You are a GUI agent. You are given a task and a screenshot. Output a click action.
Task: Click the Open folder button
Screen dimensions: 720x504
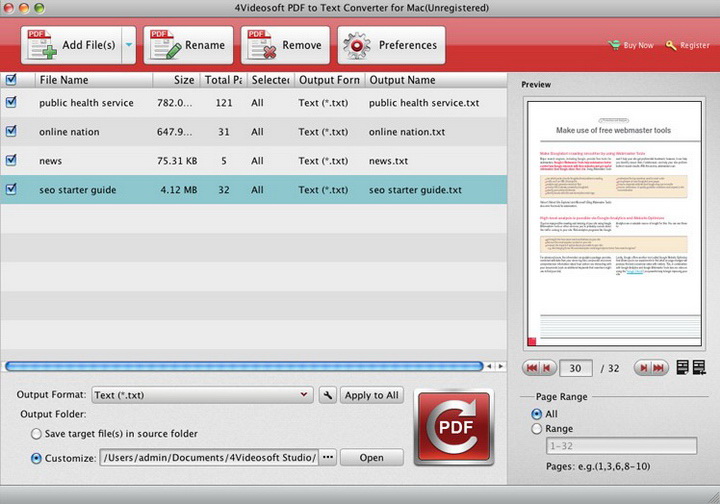click(371, 458)
